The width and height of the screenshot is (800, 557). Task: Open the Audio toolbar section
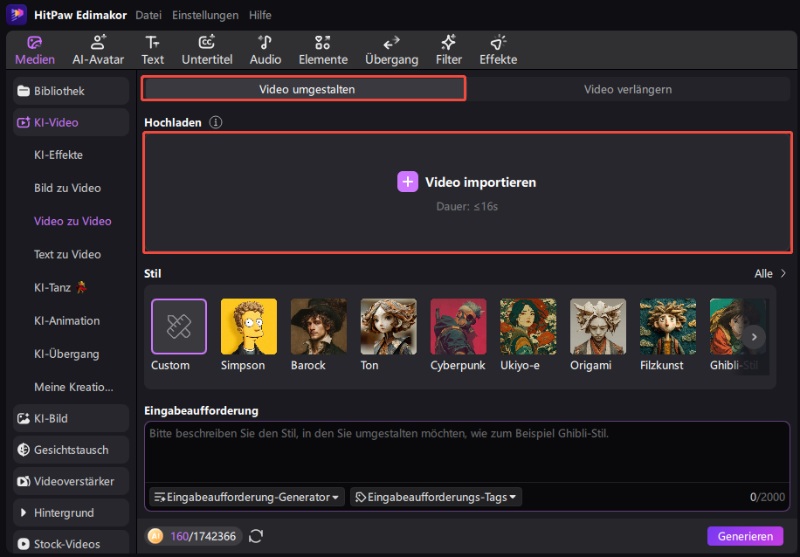pos(265,49)
